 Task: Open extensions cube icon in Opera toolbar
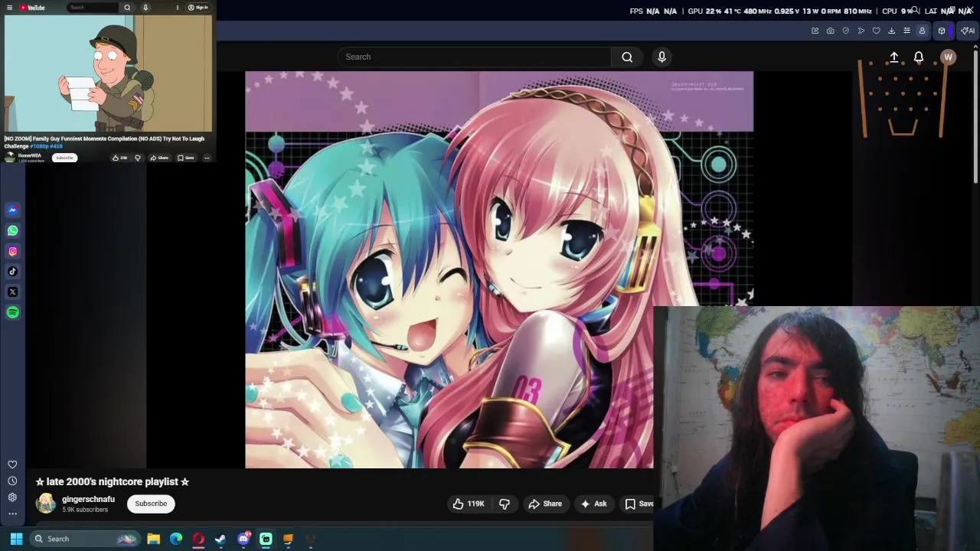coord(942,31)
